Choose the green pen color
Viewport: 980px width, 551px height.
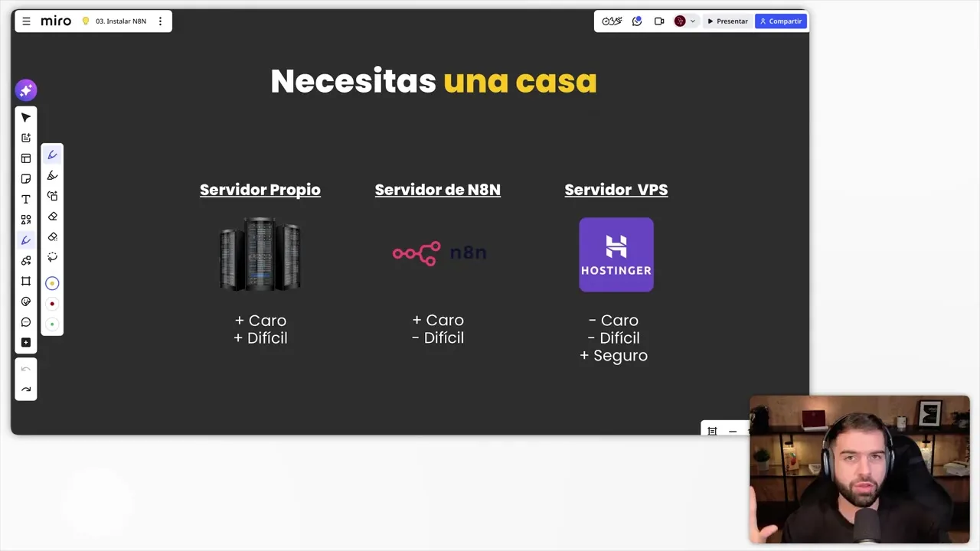tap(52, 324)
